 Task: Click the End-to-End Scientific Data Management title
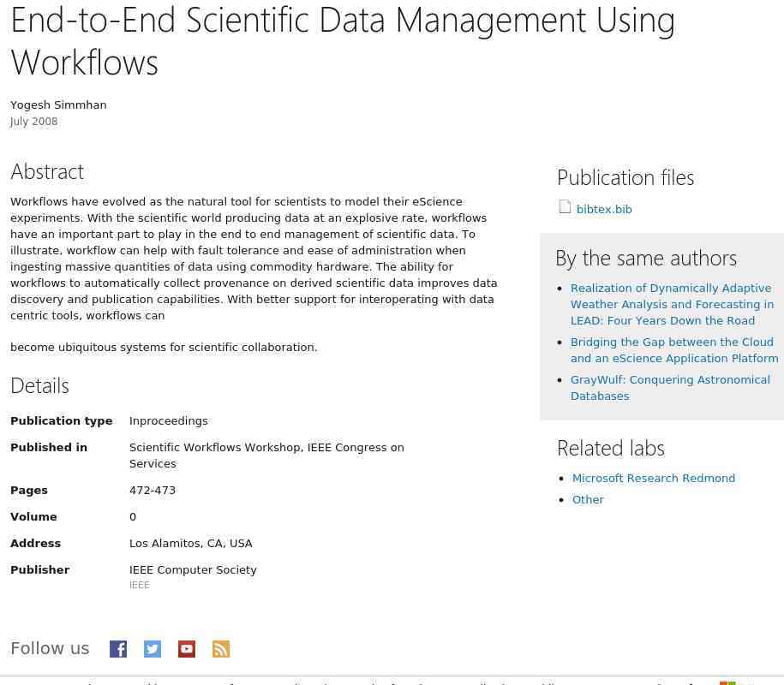tap(343, 41)
